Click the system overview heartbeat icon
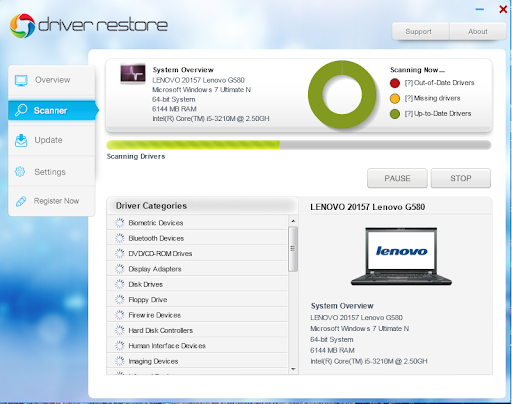512x404 pixels. click(133, 73)
